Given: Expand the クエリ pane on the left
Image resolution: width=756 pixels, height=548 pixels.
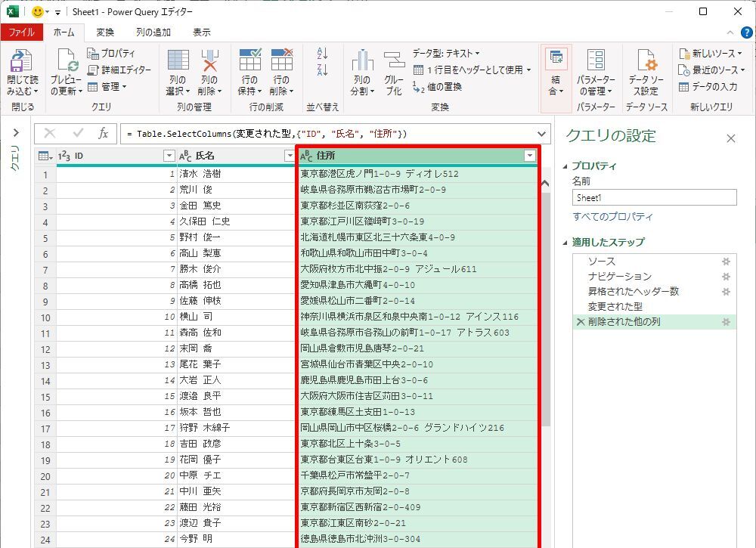Looking at the screenshot, I should click(15, 133).
